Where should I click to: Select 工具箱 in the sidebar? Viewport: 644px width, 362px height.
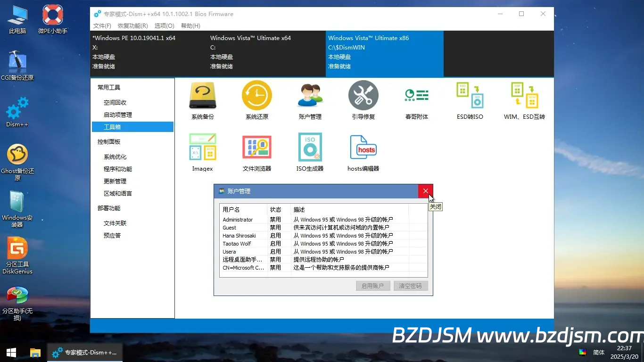coord(132,127)
